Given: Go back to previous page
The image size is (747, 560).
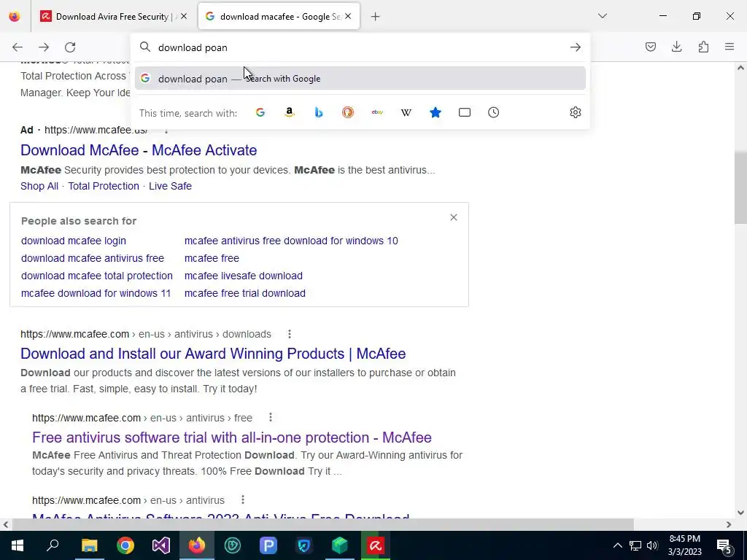Looking at the screenshot, I should pos(18,47).
